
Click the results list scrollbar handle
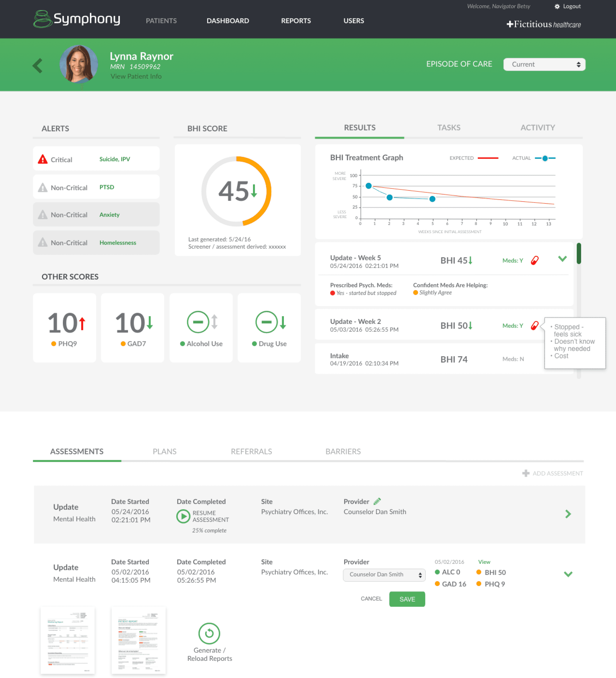(x=579, y=254)
